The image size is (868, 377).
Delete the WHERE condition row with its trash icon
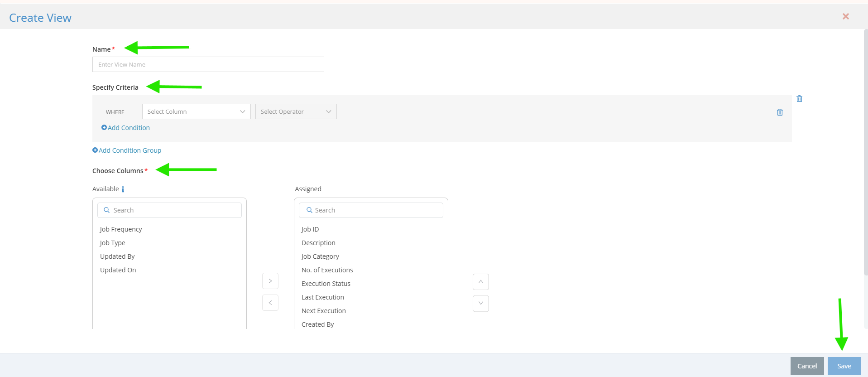pos(780,112)
